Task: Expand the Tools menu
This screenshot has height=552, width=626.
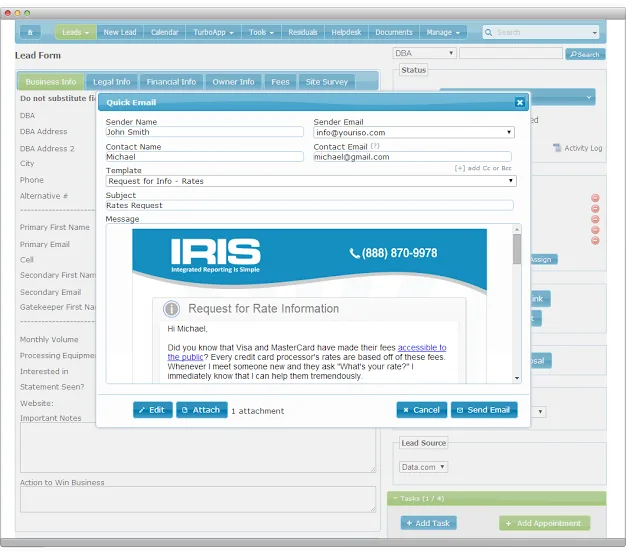Action: (x=261, y=32)
